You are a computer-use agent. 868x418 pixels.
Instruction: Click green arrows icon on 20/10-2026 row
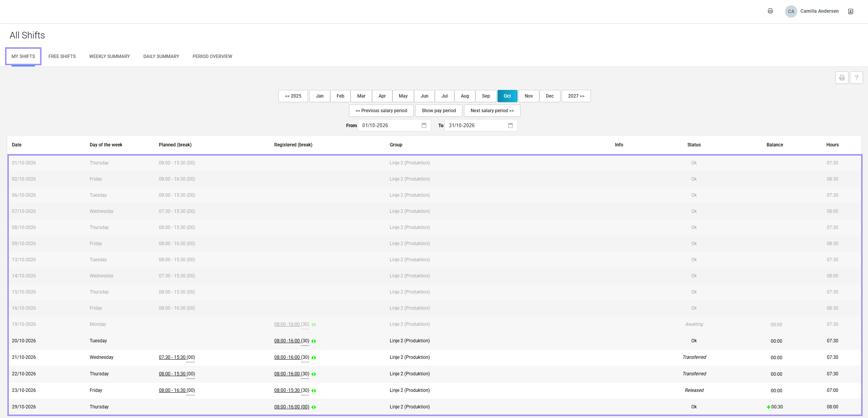point(314,341)
